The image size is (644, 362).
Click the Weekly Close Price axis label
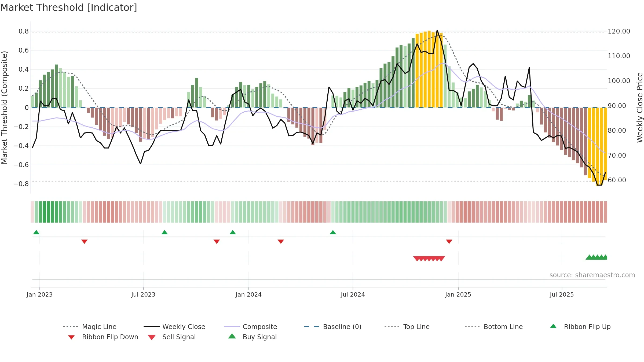pos(640,108)
